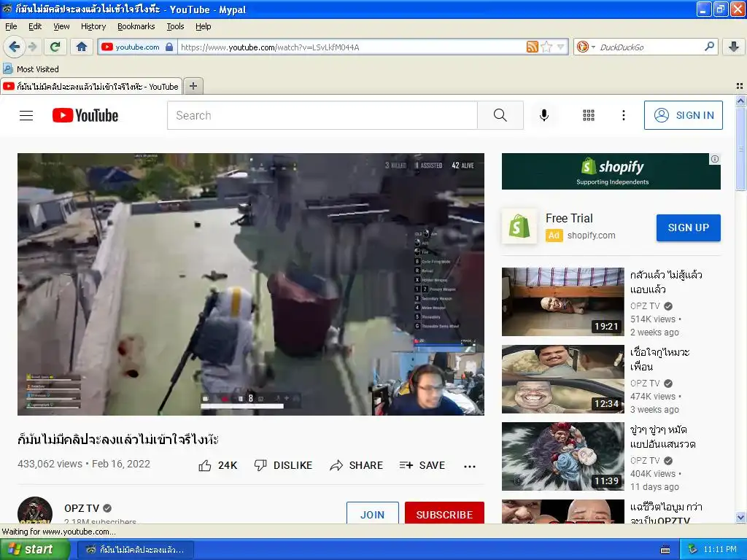Open the View menu
Image resolution: width=747 pixels, height=560 pixels.
pyautogui.click(x=61, y=26)
